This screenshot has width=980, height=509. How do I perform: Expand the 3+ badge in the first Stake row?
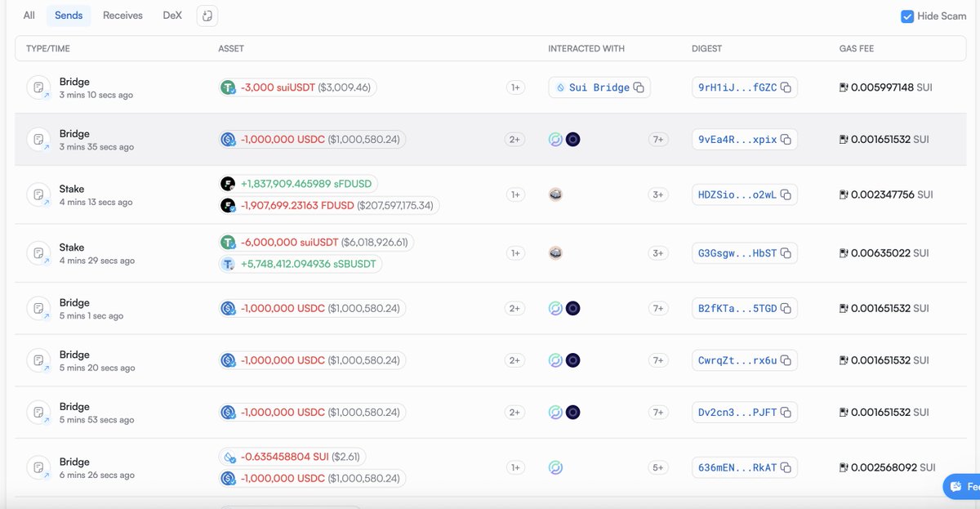tap(658, 194)
